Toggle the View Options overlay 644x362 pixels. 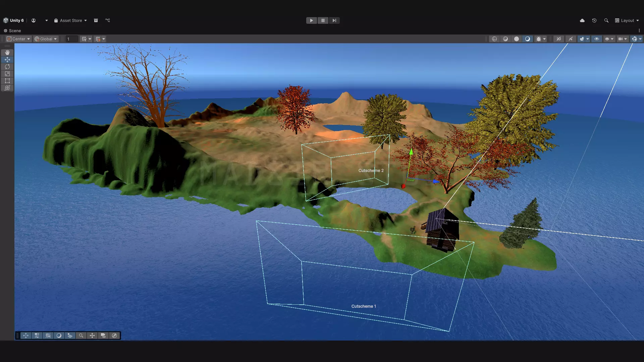(70, 336)
